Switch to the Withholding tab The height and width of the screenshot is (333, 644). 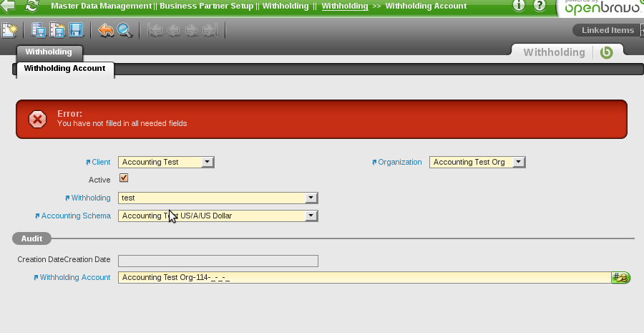[x=49, y=52]
